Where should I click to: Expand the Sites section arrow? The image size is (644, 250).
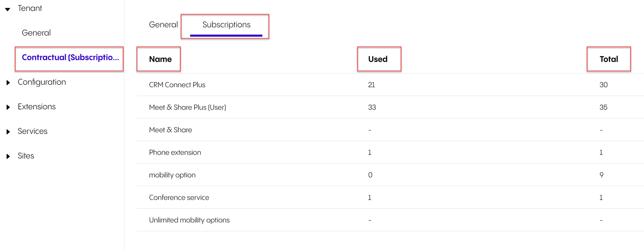point(8,156)
